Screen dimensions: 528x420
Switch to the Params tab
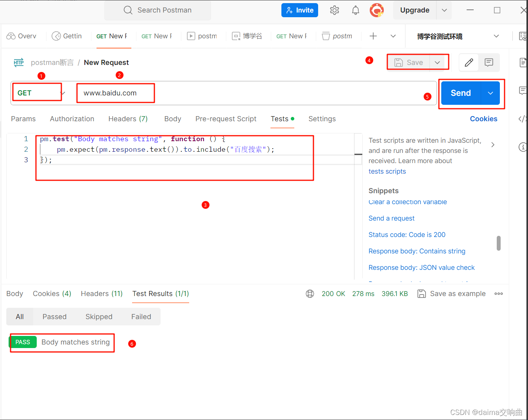tap(23, 119)
